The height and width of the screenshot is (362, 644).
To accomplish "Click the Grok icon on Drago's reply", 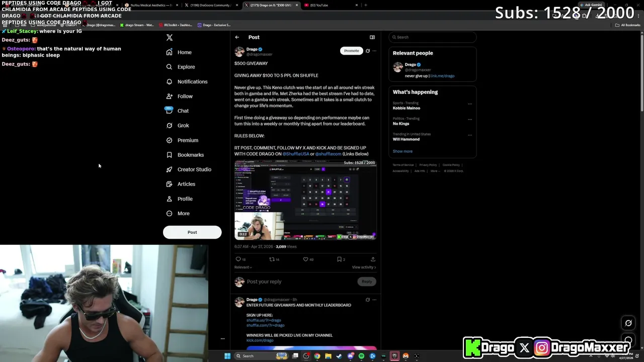I will [368, 300].
